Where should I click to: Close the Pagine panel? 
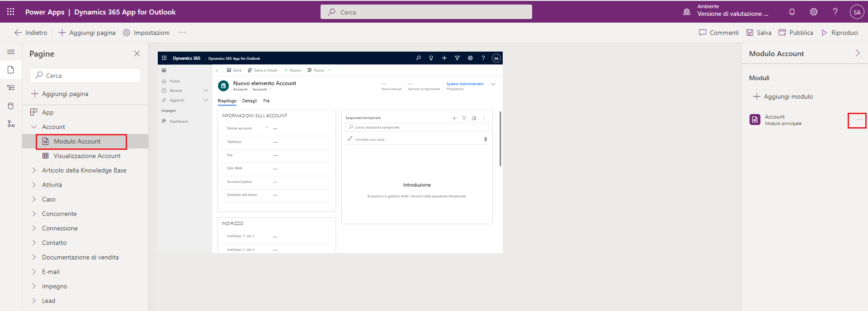tap(137, 53)
